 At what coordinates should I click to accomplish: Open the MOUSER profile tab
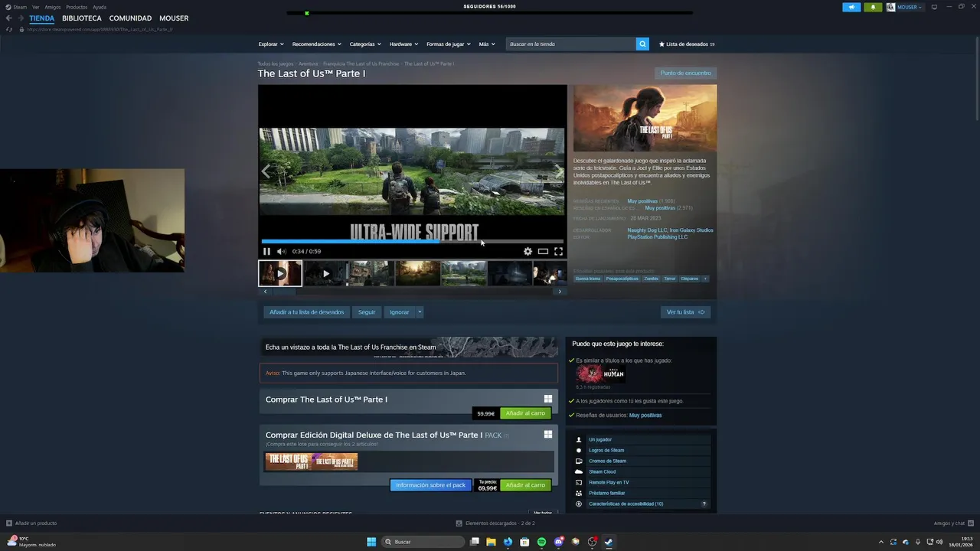174,18
